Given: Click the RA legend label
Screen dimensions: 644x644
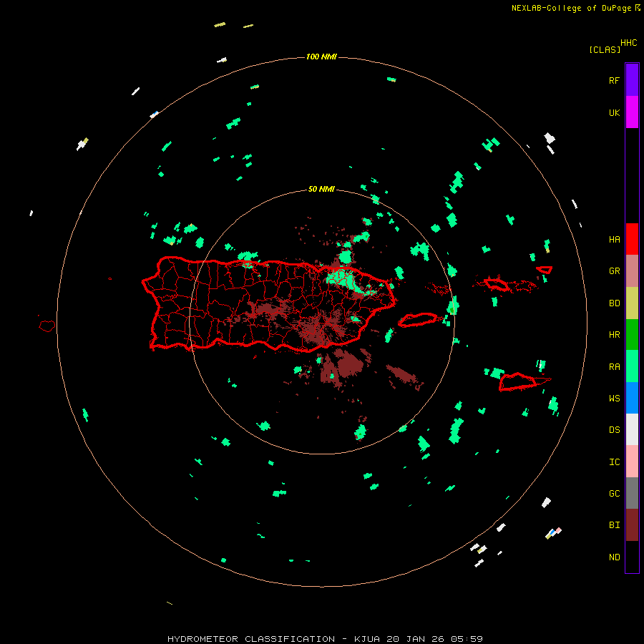Looking at the screenshot, I should coord(615,367).
